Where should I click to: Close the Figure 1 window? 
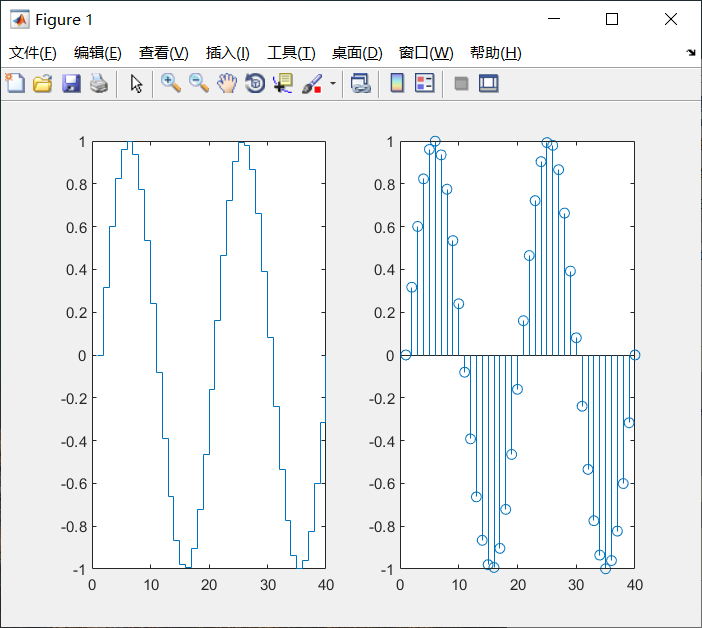pos(671,19)
